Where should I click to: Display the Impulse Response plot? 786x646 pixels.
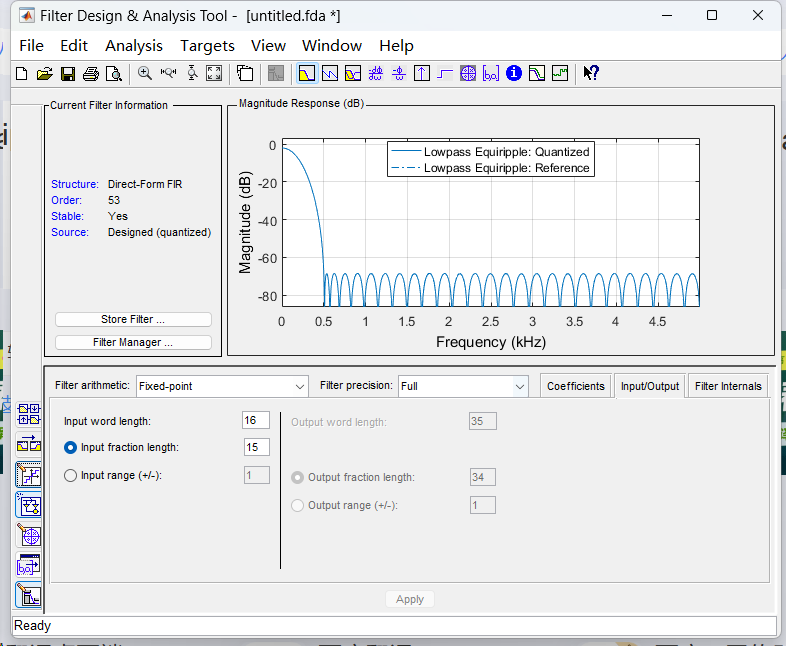(x=422, y=73)
